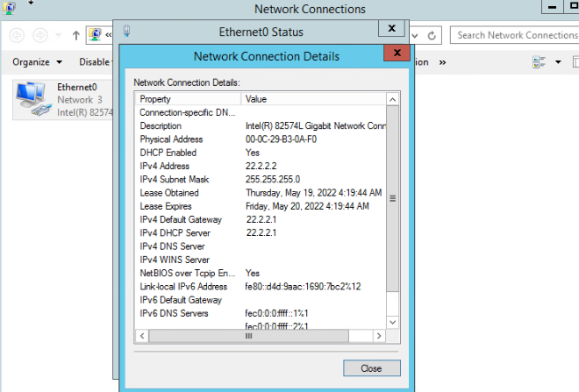This screenshot has height=392, width=579.
Task: Close the Ethernet0 Status window
Action: (x=392, y=28)
